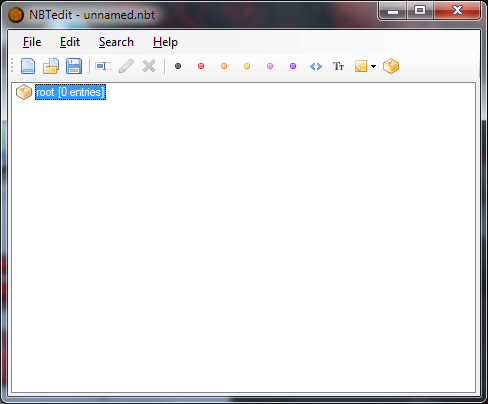Add a Byte Array tag (blue brackets)
488x404 pixels.
tap(316, 66)
